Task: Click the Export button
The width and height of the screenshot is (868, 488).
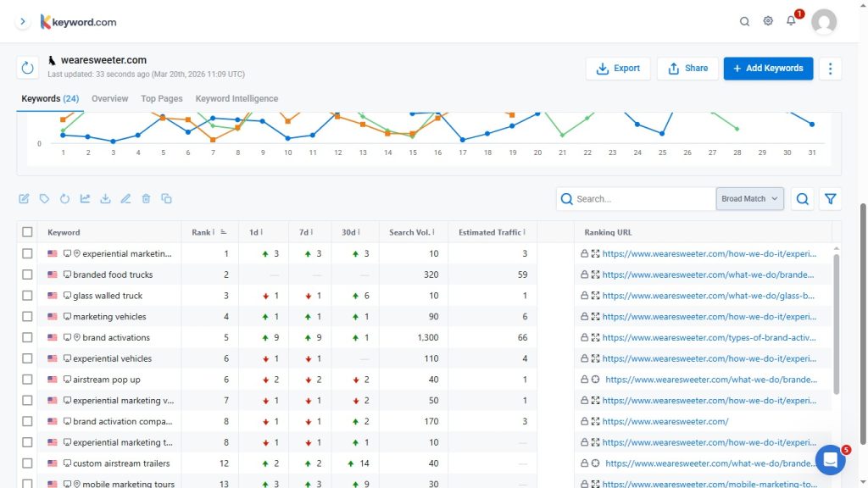Action: pyautogui.click(x=618, y=69)
